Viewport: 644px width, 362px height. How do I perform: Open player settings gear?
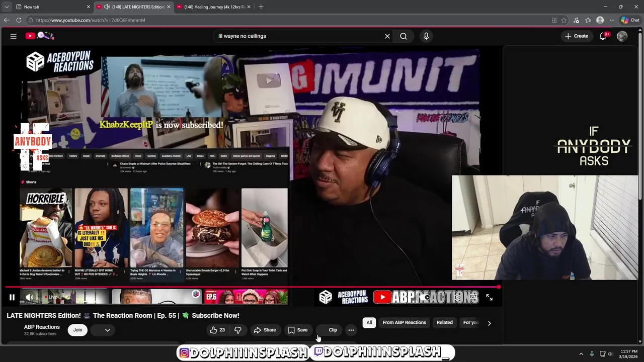[x=457, y=298]
